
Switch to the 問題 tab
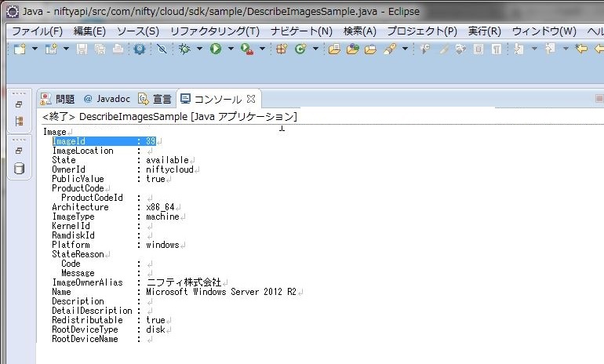(58, 99)
